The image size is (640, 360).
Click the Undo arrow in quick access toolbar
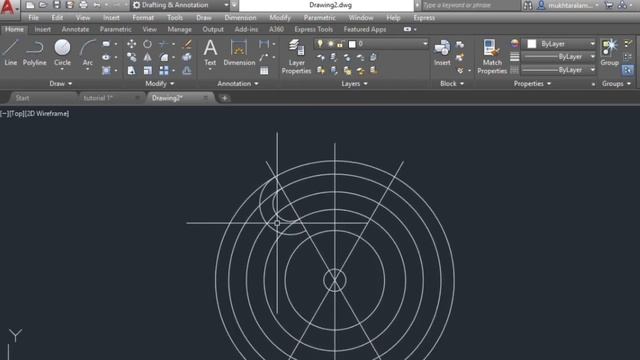point(97,5)
